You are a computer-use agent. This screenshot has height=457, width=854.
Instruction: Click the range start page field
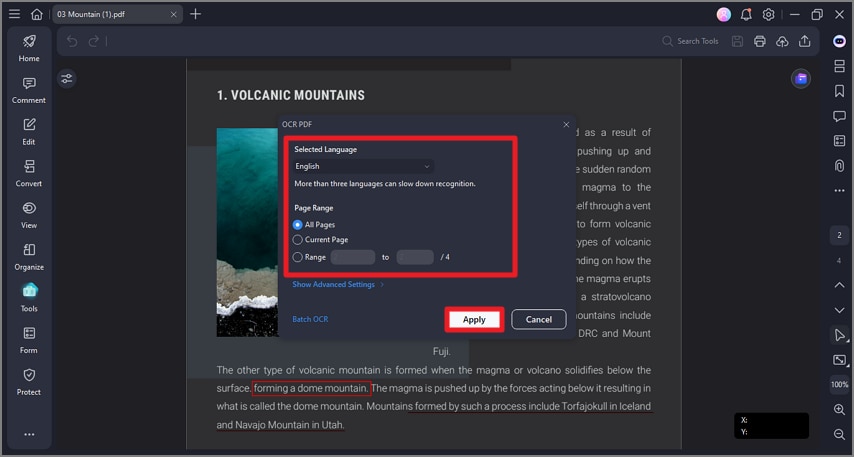point(353,257)
